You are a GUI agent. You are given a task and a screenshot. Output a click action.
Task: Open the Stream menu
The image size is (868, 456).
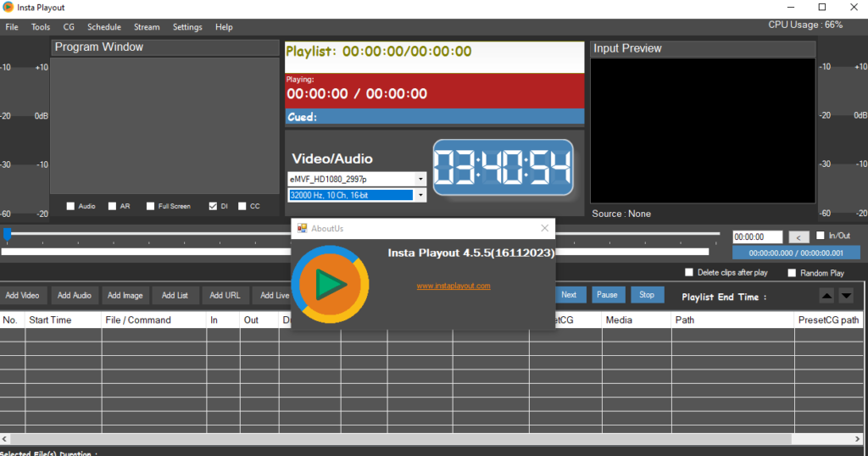(x=147, y=27)
